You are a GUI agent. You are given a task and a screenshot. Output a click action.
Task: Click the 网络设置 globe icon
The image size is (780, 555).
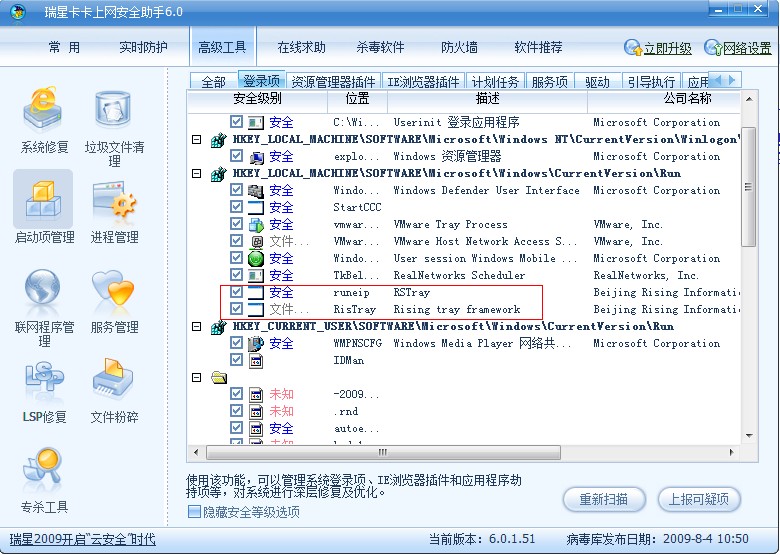point(713,48)
